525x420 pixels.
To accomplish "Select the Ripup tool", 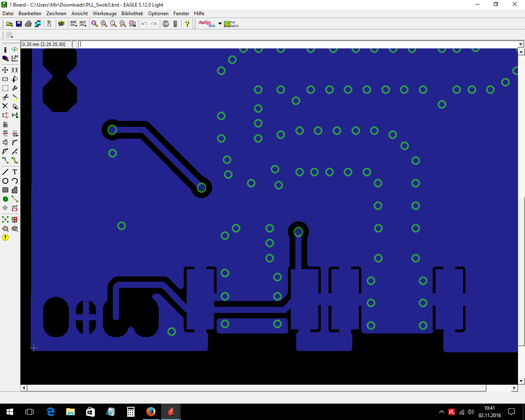I will (15, 160).
